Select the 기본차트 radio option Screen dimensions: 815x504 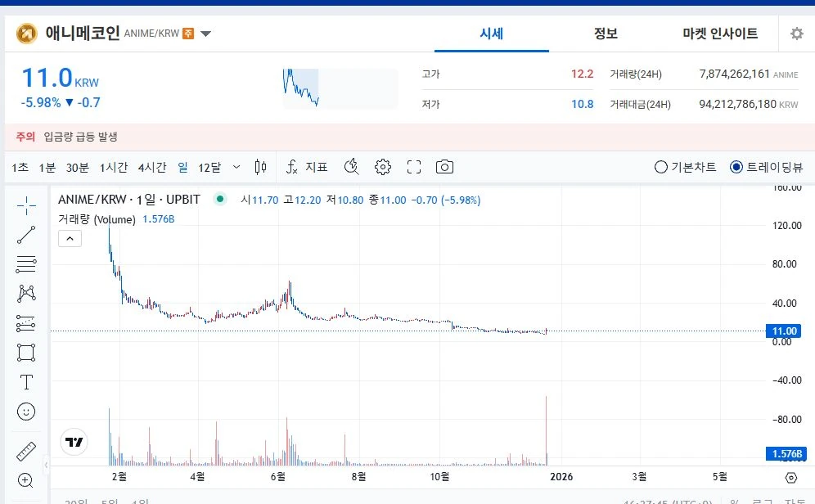pyautogui.click(x=685, y=167)
